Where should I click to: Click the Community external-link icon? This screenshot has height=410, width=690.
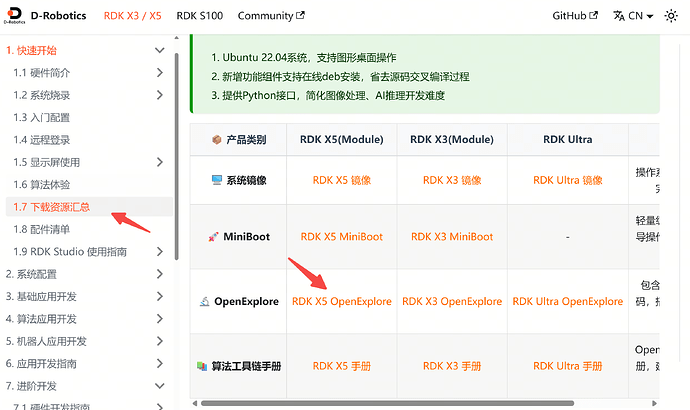pyautogui.click(x=301, y=15)
